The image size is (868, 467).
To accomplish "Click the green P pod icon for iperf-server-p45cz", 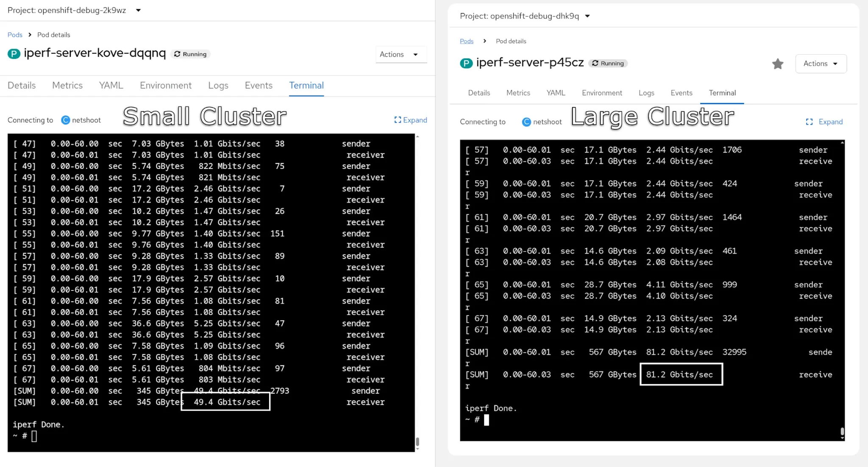I will point(466,64).
